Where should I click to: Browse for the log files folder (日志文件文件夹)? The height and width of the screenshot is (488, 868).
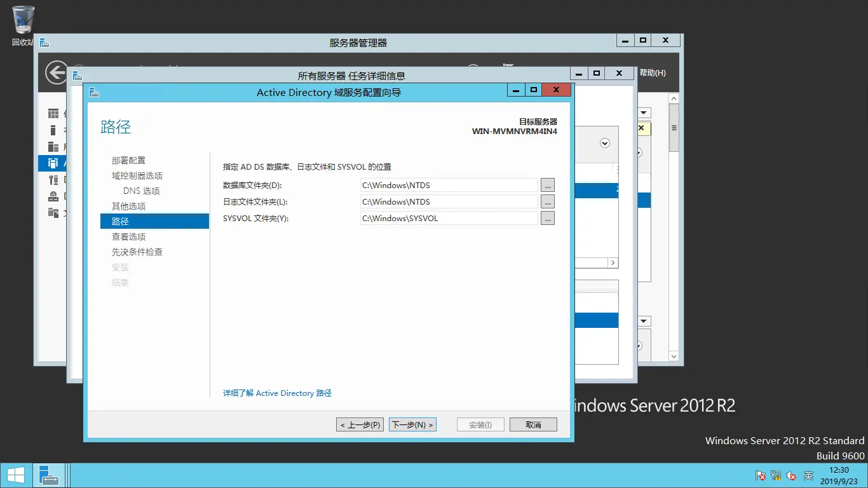tap(548, 201)
